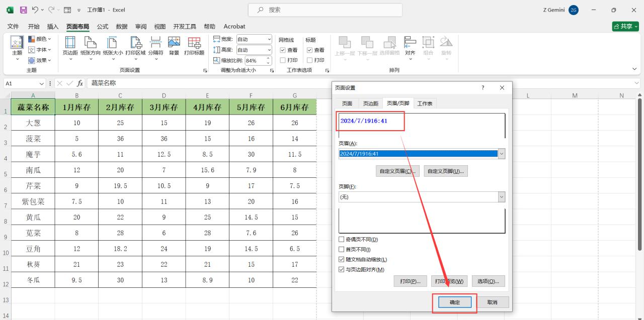Toggle Align with page margins (与页边距对齐)

point(342,270)
